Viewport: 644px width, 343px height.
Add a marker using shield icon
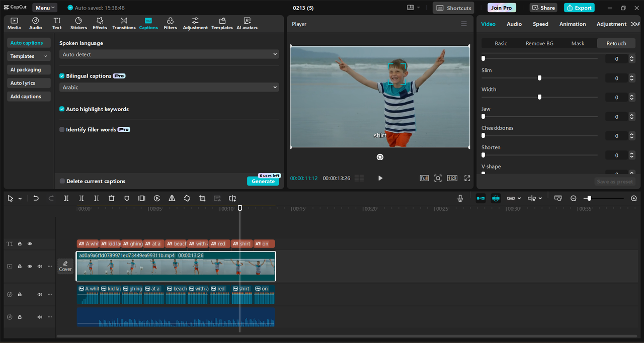click(x=127, y=199)
